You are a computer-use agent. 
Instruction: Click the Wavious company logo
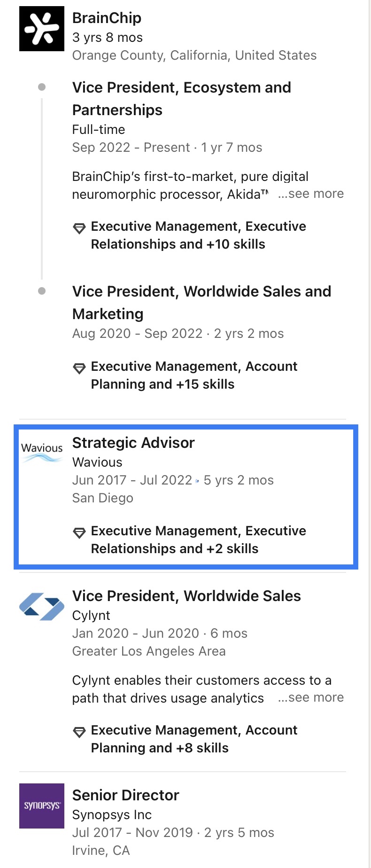click(x=42, y=452)
